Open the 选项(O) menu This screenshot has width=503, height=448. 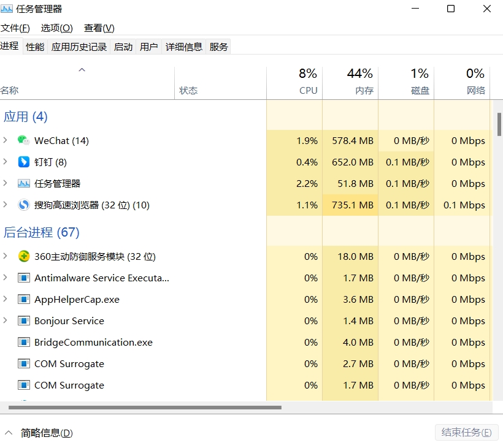coord(56,28)
